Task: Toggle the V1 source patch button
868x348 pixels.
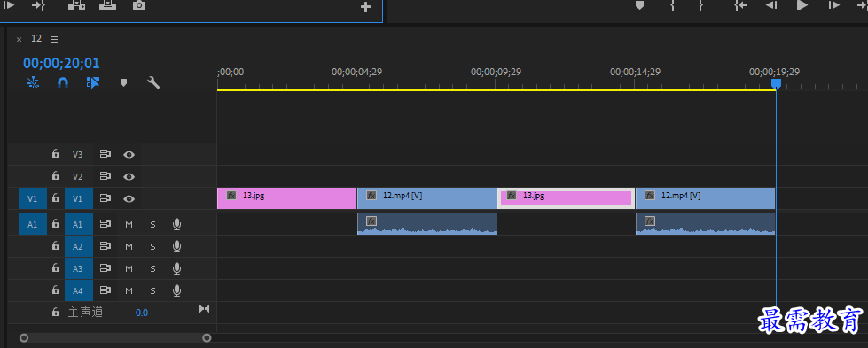Action: [33, 198]
